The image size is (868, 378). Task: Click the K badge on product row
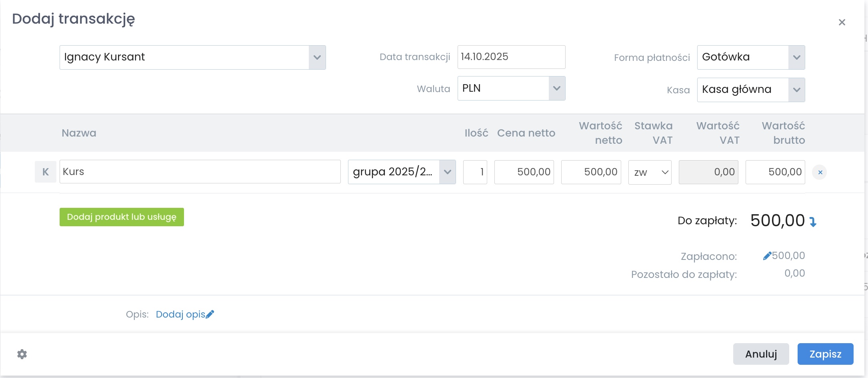point(46,172)
